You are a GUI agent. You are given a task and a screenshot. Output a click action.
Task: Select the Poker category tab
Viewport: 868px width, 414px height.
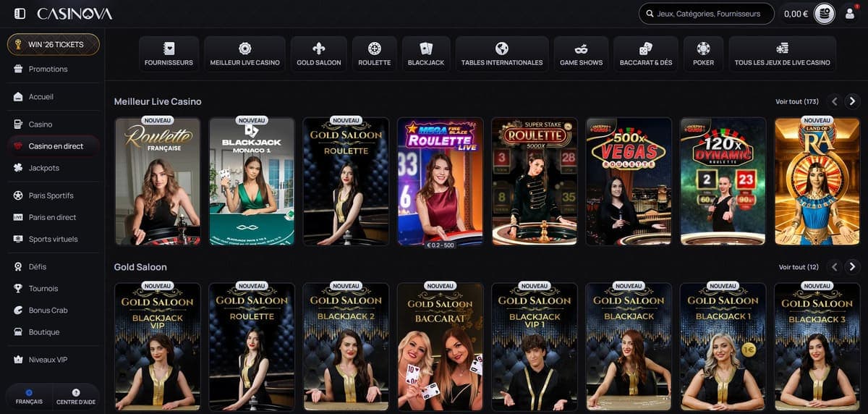[x=703, y=54]
